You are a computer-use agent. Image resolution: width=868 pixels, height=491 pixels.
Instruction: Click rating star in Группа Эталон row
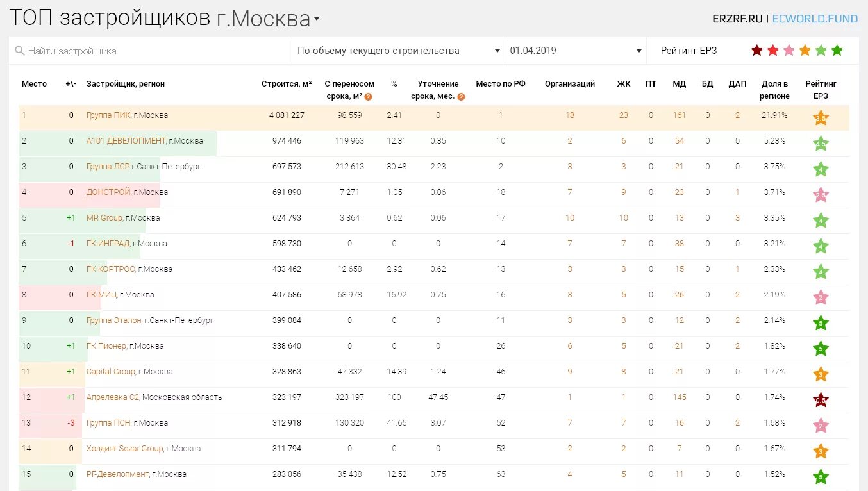(821, 323)
